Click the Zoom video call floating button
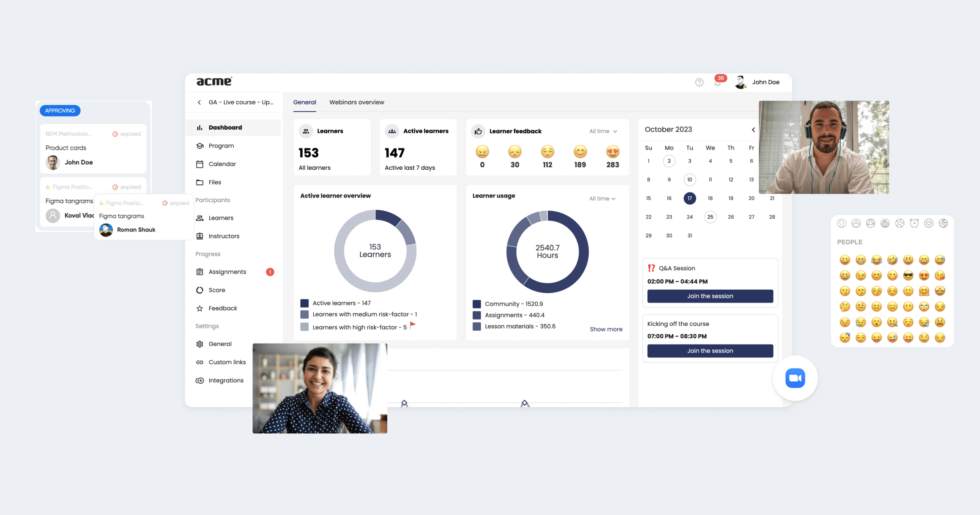 (x=795, y=378)
